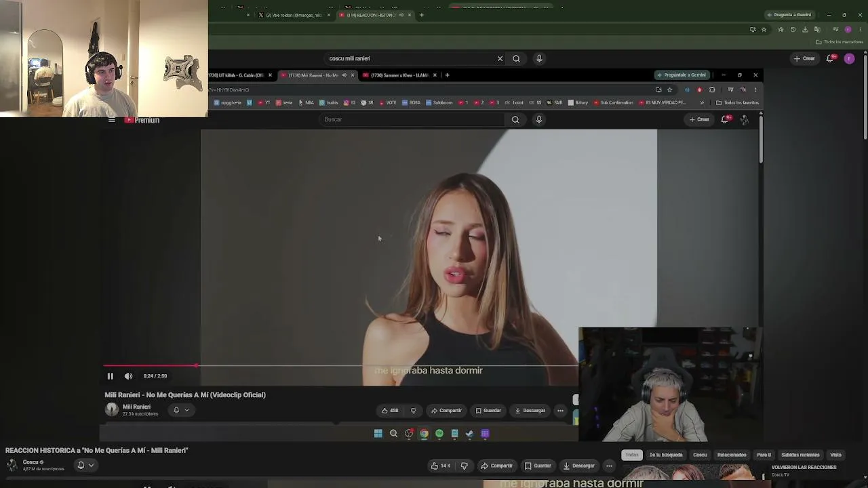
Task: Open 'Todos los marcadores' bookmarks folder
Action: [840, 42]
